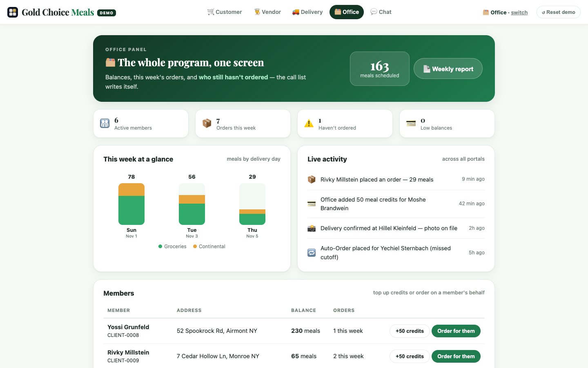Click the "2 this week" orders cell
Image resolution: width=588 pixels, height=368 pixels.
[x=348, y=356]
